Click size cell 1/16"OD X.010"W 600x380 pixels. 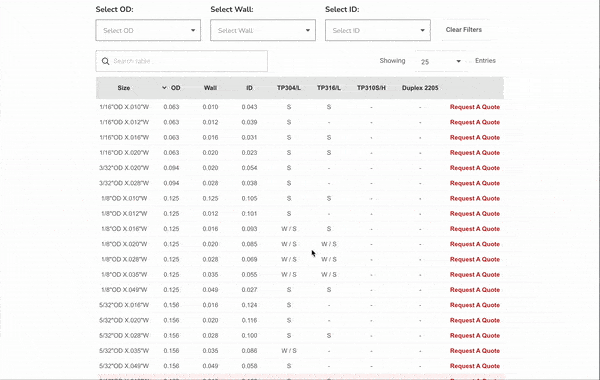124,107
